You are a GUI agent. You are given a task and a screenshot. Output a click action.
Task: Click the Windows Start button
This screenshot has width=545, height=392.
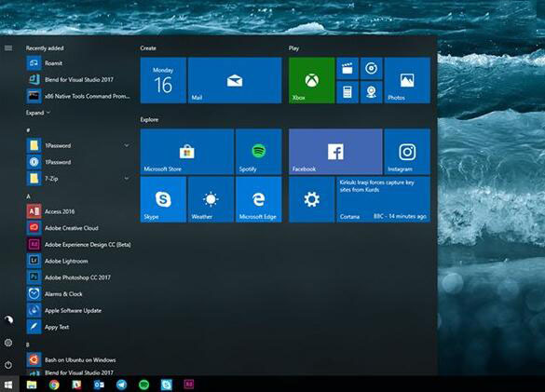9,385
